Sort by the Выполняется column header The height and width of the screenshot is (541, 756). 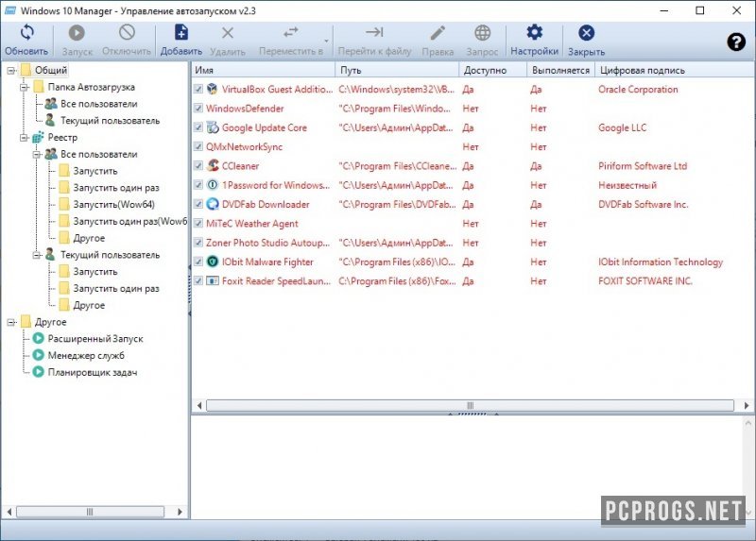(x=560, y=70)
